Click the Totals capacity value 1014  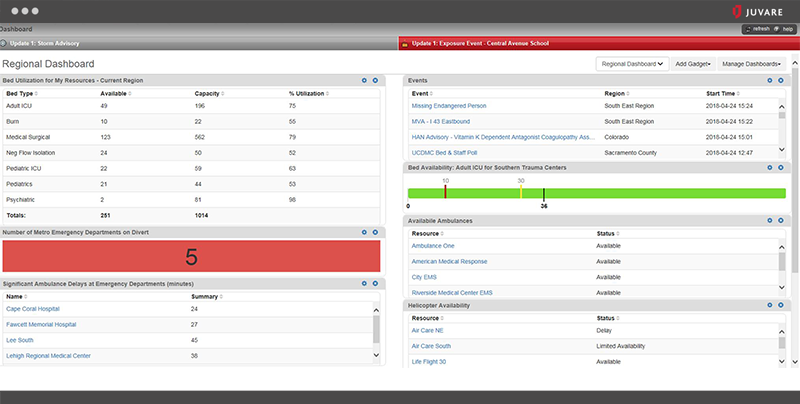tap(201, 215)
